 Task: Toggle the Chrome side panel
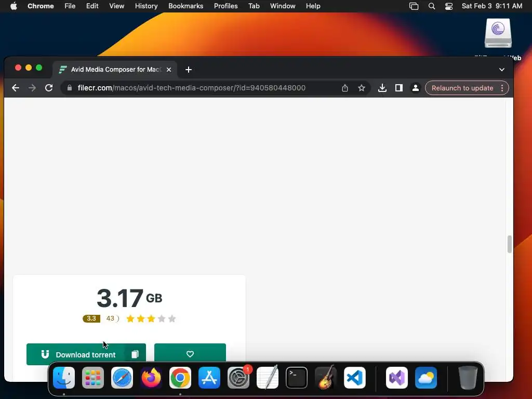click(398, 88)
